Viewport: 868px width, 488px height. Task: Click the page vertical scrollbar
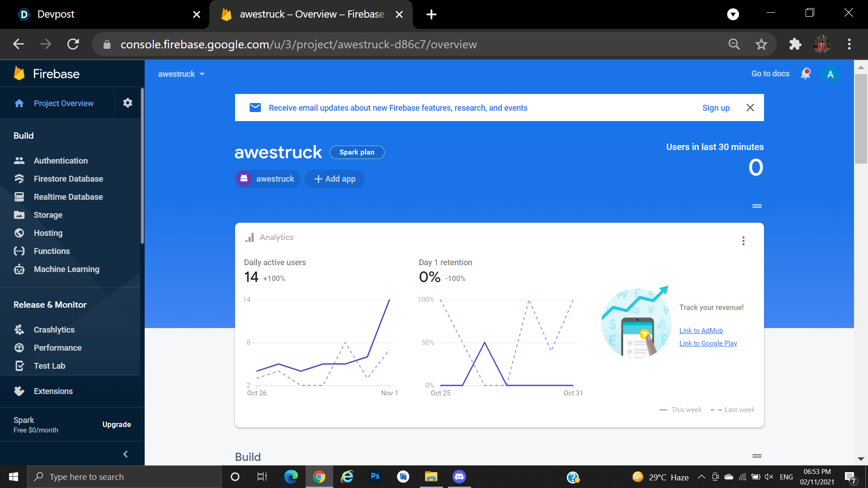861,118
